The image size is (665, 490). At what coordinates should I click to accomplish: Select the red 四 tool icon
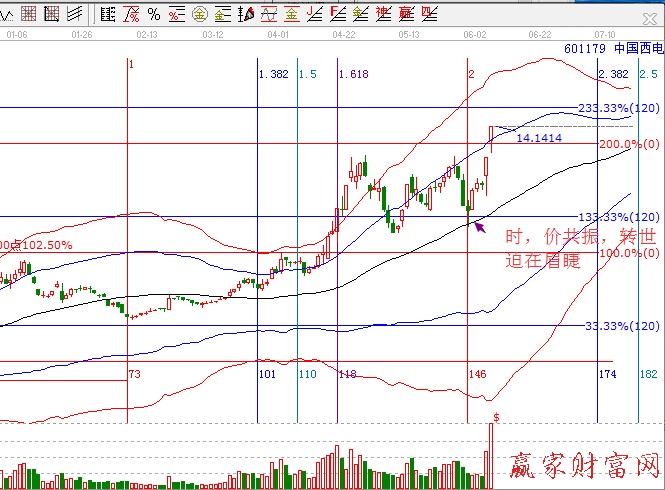pos(429,13)
